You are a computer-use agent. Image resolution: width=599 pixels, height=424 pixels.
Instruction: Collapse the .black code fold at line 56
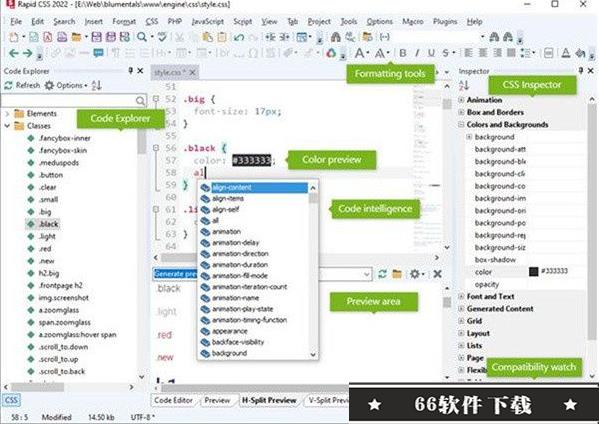tap(156, 148)
